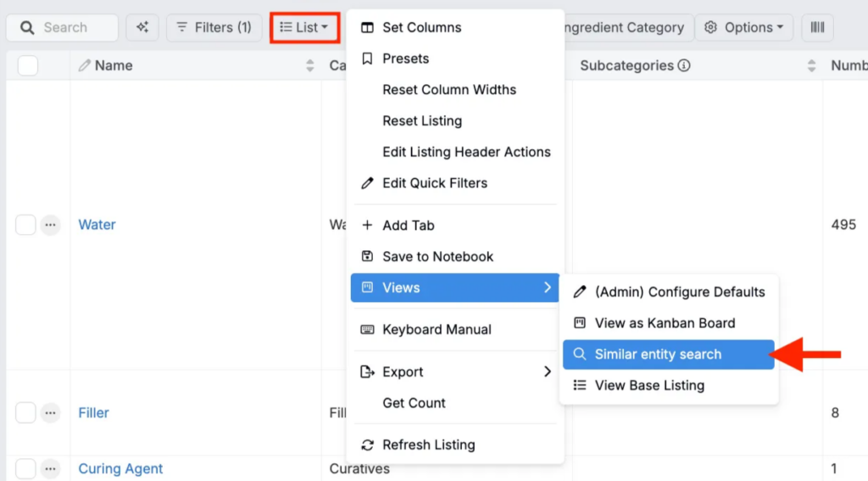868x481 pixels.
Task: Click the barcode scanner icon
Action: (x=817, y=28)
